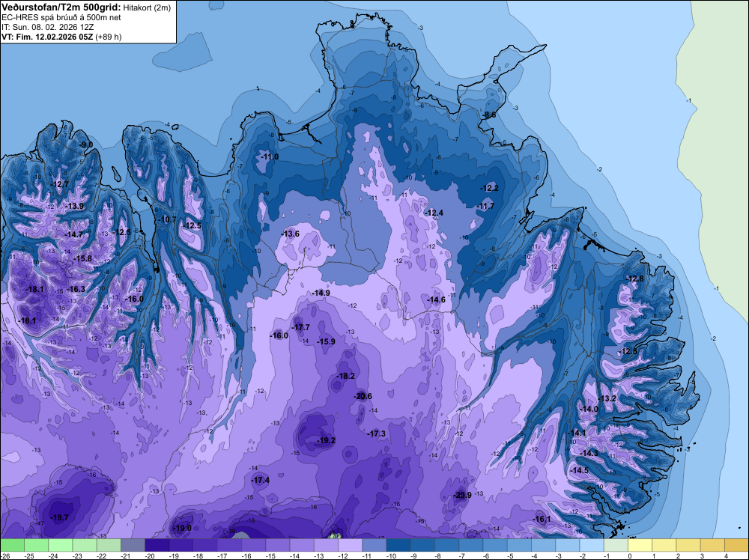Click the '(+89 h)' forecast offset

pyautogui.click(x=109, y=37)
